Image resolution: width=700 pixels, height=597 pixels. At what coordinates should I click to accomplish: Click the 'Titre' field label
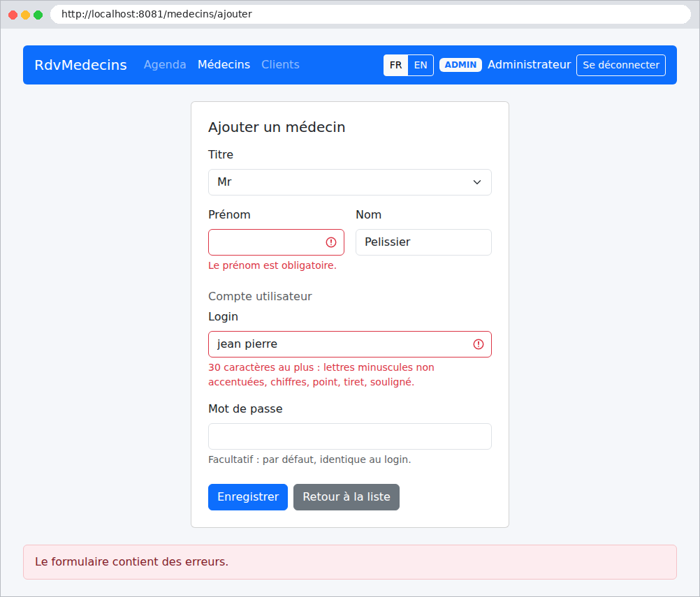click(x=221, y=155)
